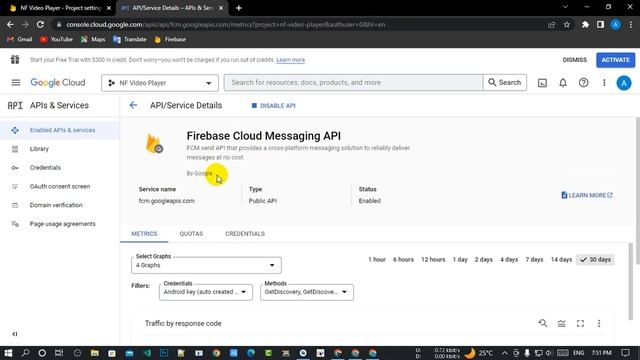
Task: Select Enabled APIs & services in sidebar
Action: coord(60,130)
